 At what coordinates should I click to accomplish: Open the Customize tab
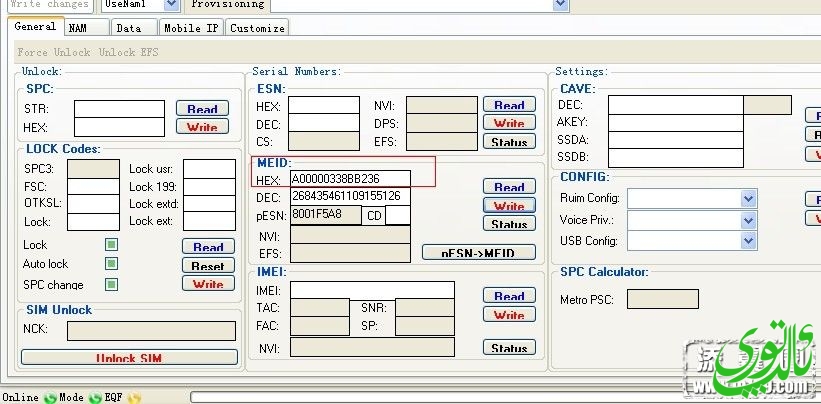(257, 28)
